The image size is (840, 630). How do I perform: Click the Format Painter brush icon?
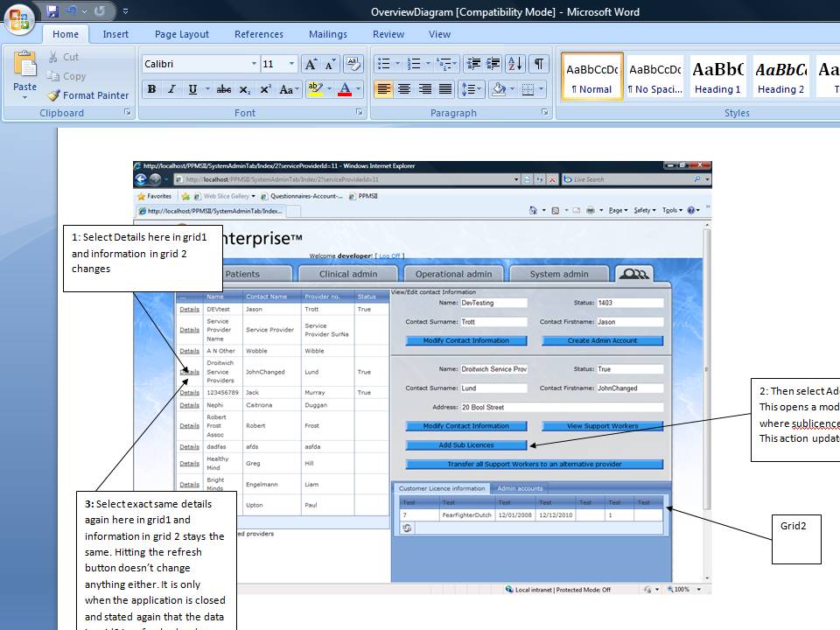point(53,95)
